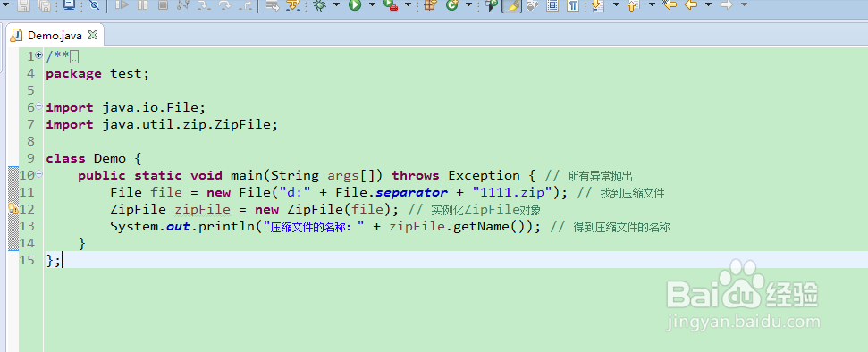Click the Step Return icon
The image size is (868, 352).
(x=245, y=5)
